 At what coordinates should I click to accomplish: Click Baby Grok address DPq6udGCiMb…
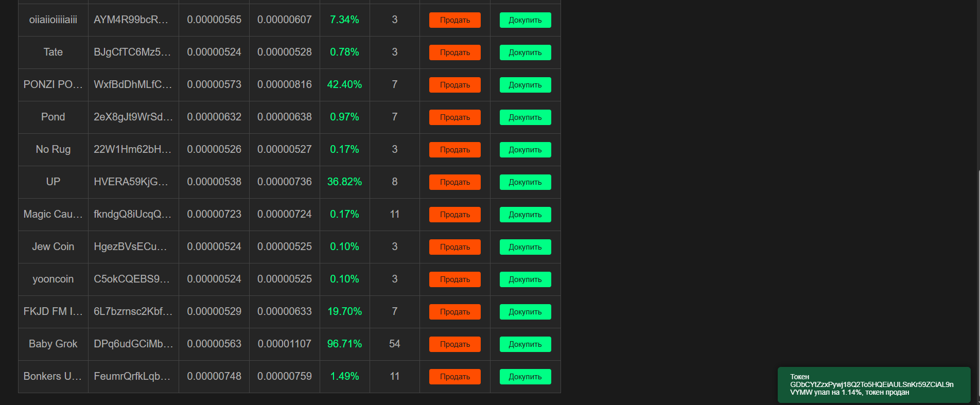click(133, 344)
